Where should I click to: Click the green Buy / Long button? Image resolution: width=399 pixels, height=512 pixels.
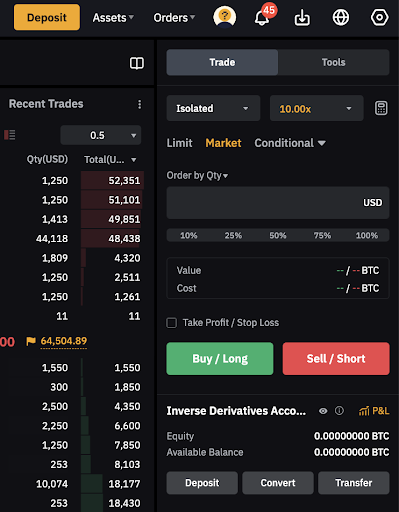pos(220,359)
